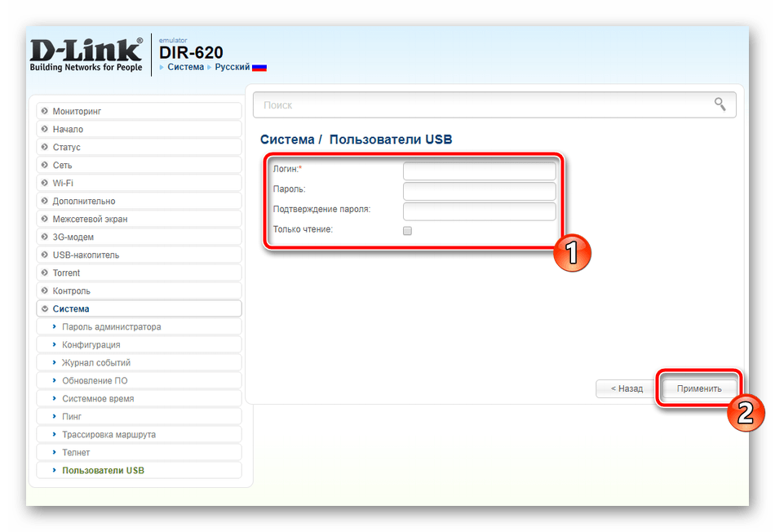Expand the 3G-модем section arrow
This screenshot has height=532, width=775.
click(x=45, y=237)
